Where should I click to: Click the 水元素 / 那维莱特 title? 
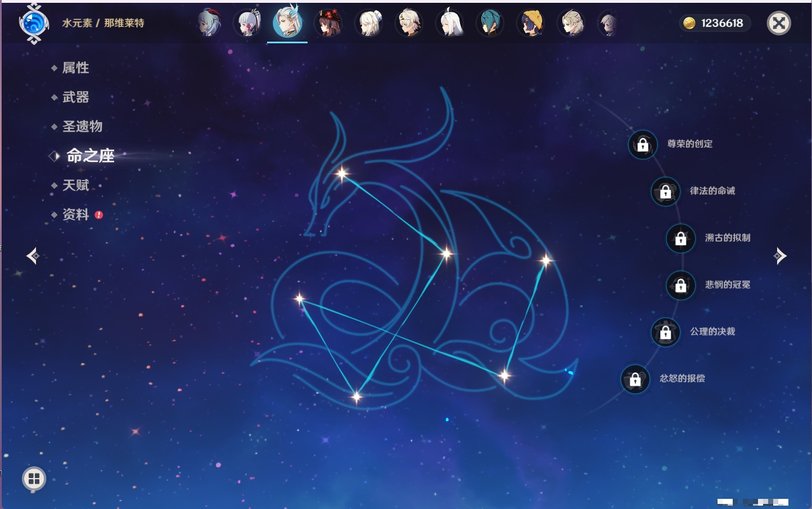tap(103, 23)
